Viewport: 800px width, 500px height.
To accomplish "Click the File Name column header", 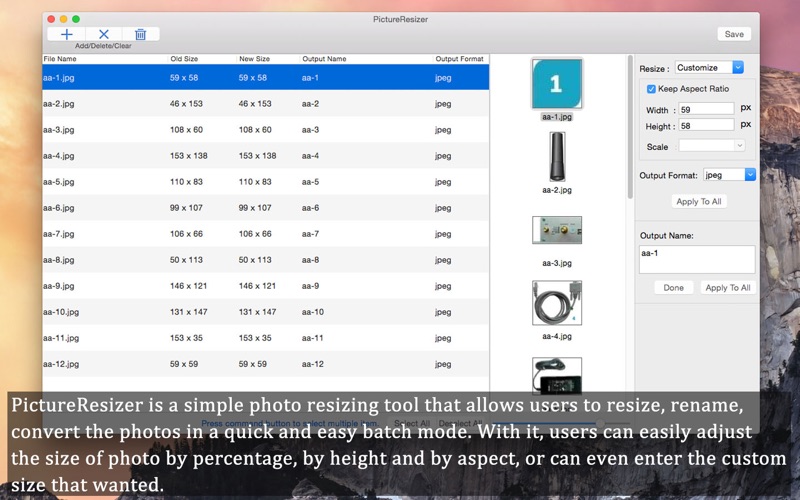I will [x=60, y=59].
